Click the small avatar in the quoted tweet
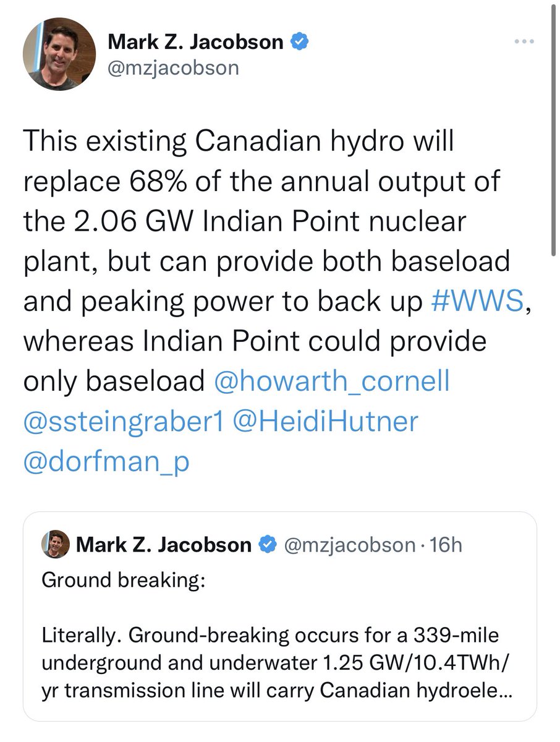 [x=55, y=544]
